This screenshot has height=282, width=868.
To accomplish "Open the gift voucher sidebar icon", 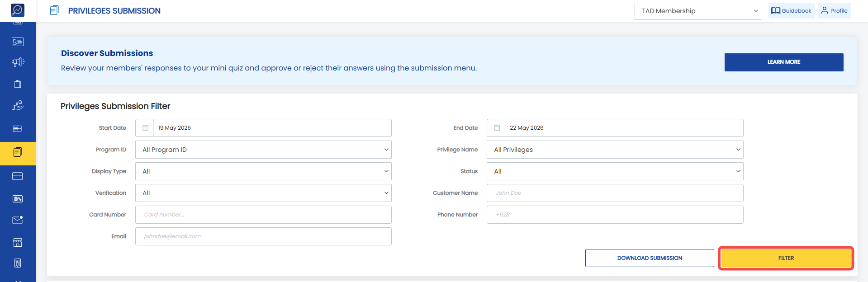I will click(x=18, y=129).
